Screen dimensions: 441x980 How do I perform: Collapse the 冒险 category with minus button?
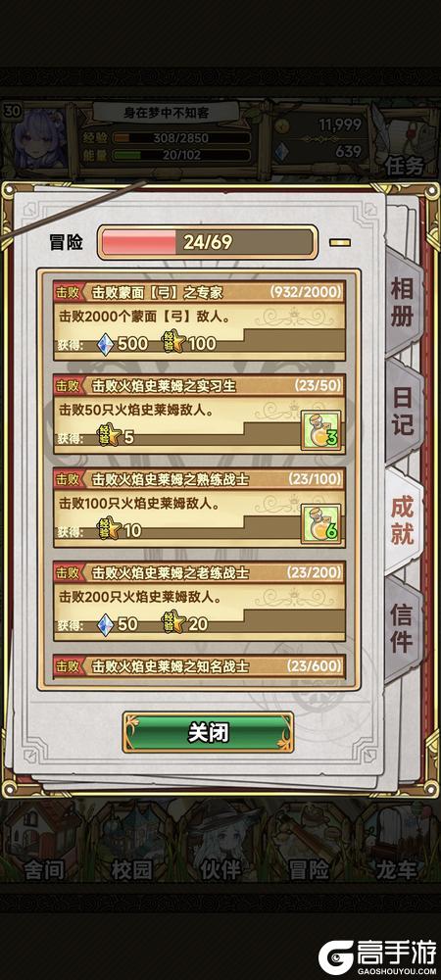340,242
